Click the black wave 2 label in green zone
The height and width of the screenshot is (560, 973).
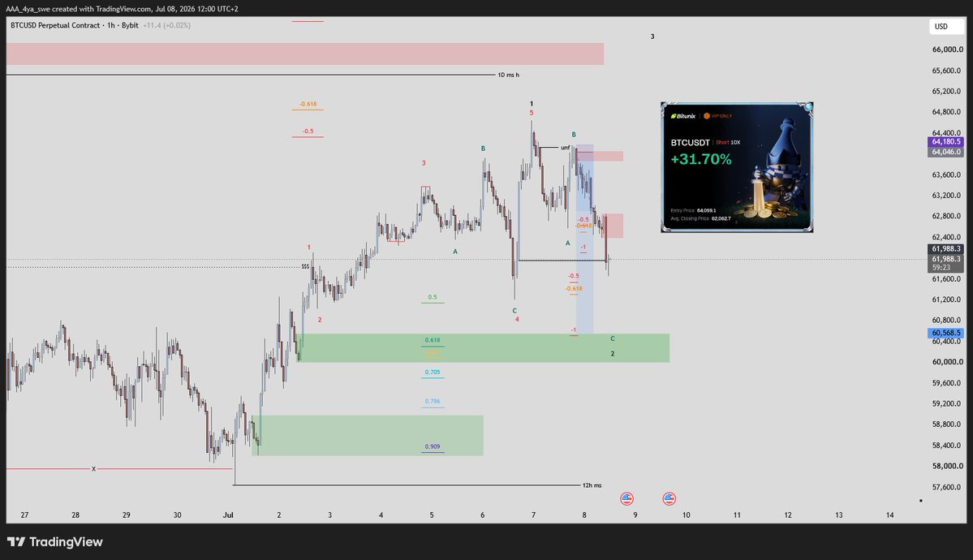613,354
